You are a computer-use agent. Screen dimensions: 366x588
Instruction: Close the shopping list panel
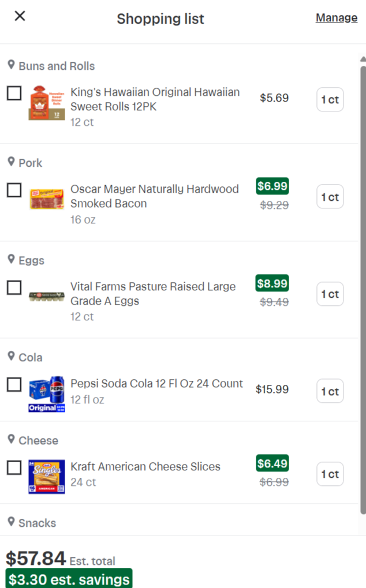(x=20, y=16)
